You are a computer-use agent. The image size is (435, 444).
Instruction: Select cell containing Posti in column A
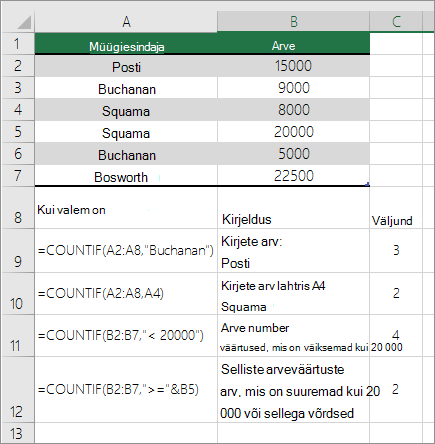pos(126,66)
